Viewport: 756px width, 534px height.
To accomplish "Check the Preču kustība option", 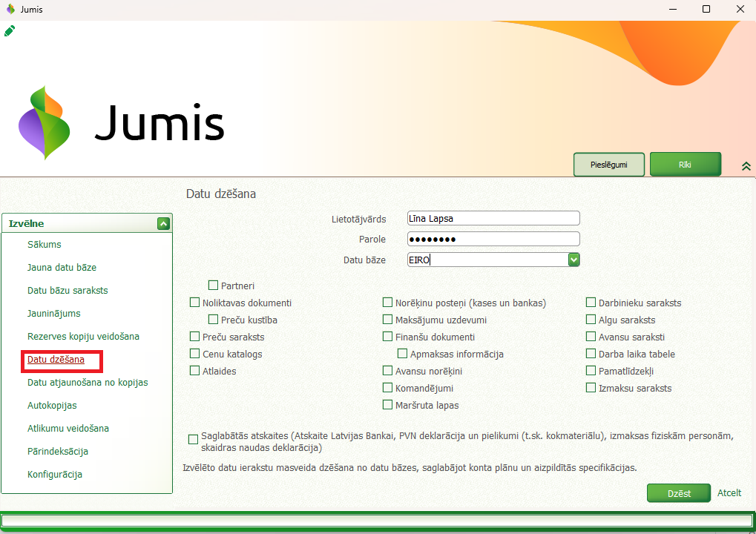I will point(213,320).
